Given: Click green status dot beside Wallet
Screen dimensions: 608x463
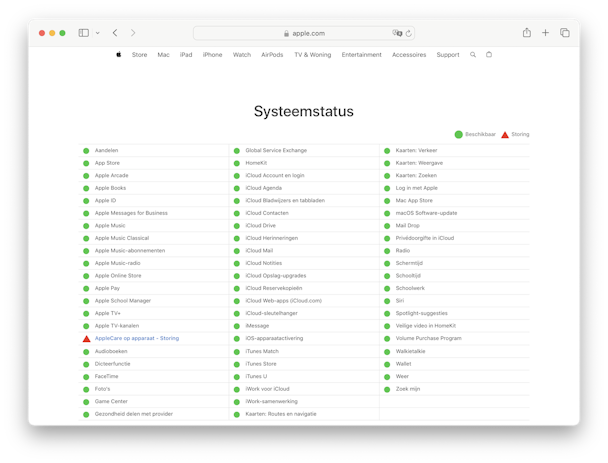Looking at the screenshot, I should [x=387, y=364].
